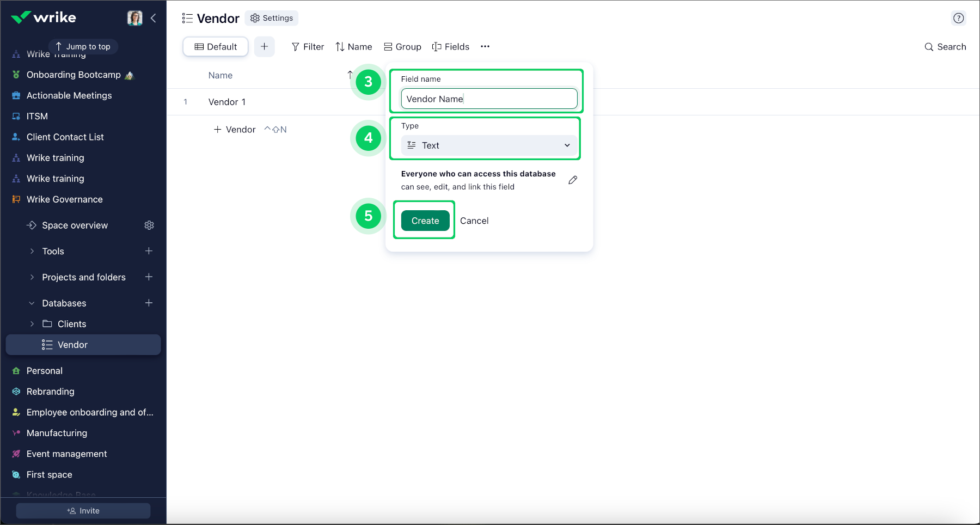Open help via the question mark icon
Screen dimensions: 980x525
click(x=959, y=17)
